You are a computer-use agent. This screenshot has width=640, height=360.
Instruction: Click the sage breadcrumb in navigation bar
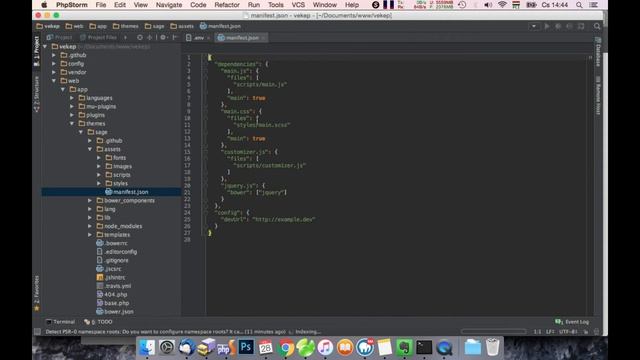point(154,26)
